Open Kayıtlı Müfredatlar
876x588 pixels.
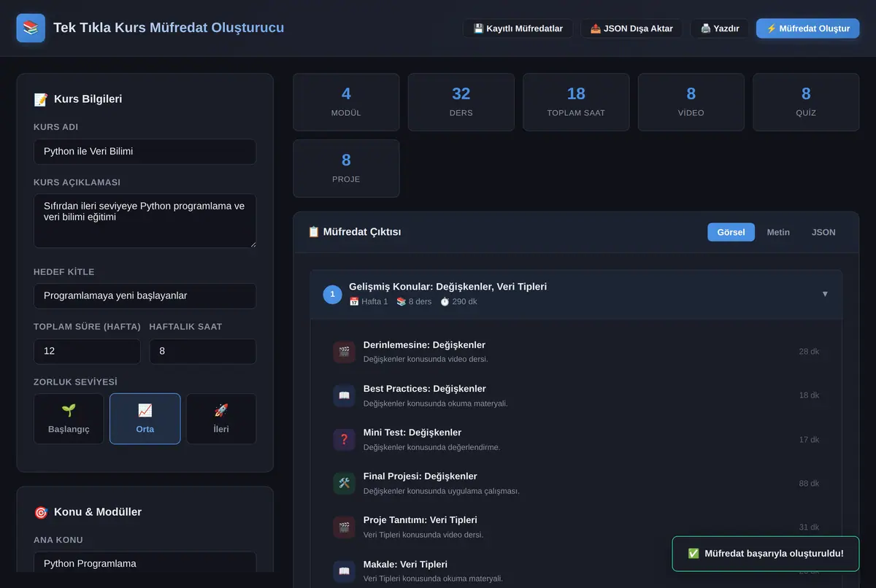pyautogui.click(x=518, y=28)
